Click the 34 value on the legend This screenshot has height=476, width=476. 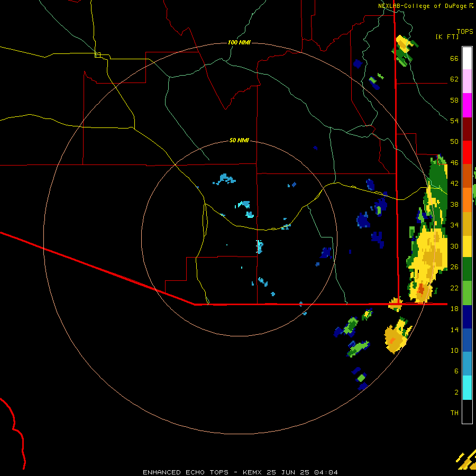[x=454, y=225]
